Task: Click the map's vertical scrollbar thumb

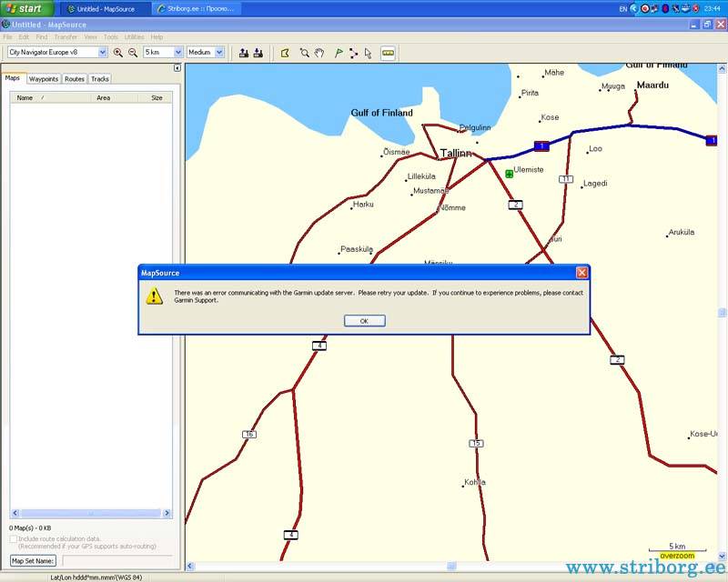Action: tap(722, 313)
